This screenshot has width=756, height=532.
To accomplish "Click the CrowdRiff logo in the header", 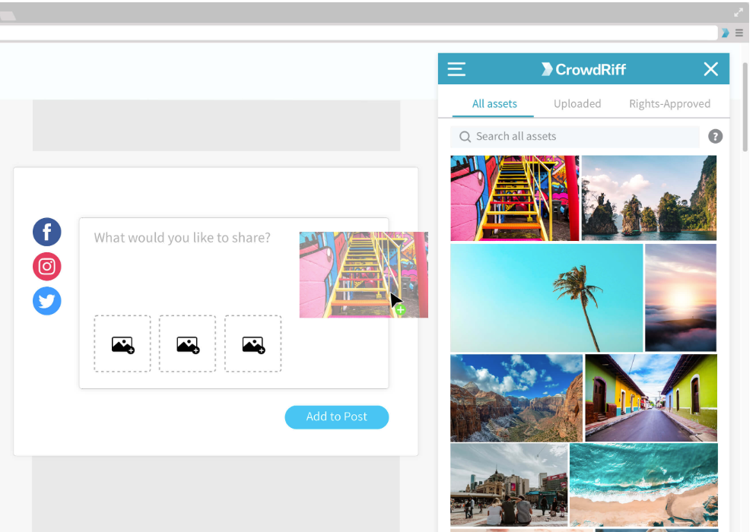I will [583, 69].
